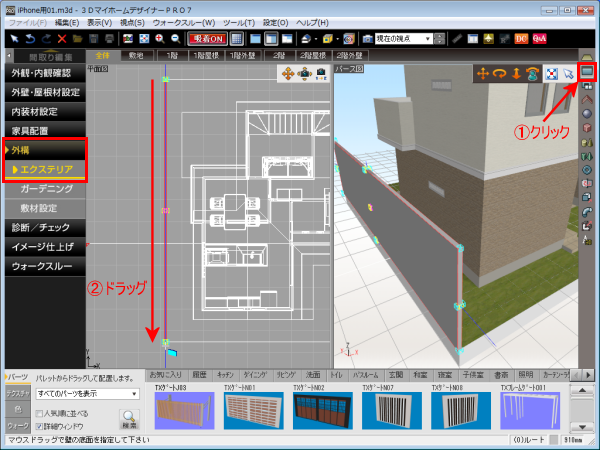Click the orange DC icon in top toolbar
Image resolution: width=600 pixels, height=450 pixels.
pyautogui.click(x=520, y=38)
